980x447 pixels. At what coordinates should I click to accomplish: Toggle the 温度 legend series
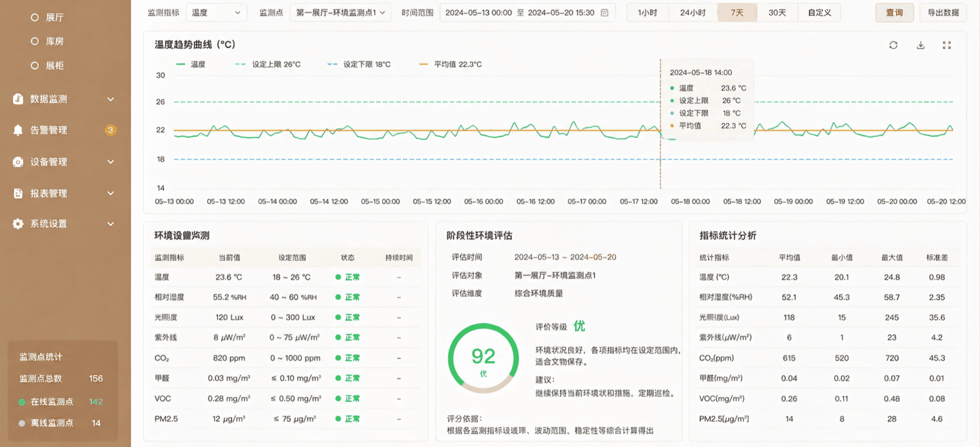(x=191, y=64)
